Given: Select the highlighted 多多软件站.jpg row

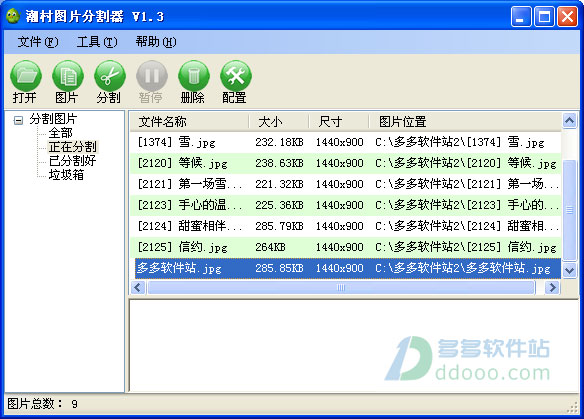Looking at the screenshot, I should pyautogui.click(x=347, y=268).
